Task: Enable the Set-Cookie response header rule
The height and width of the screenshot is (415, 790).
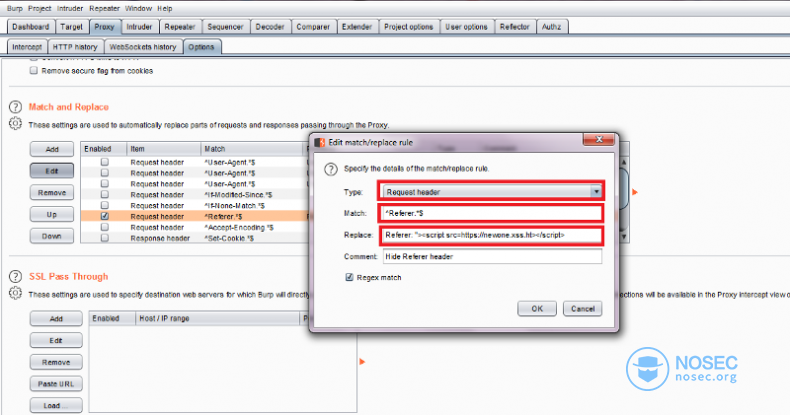Action: click(x=104, y=238)
